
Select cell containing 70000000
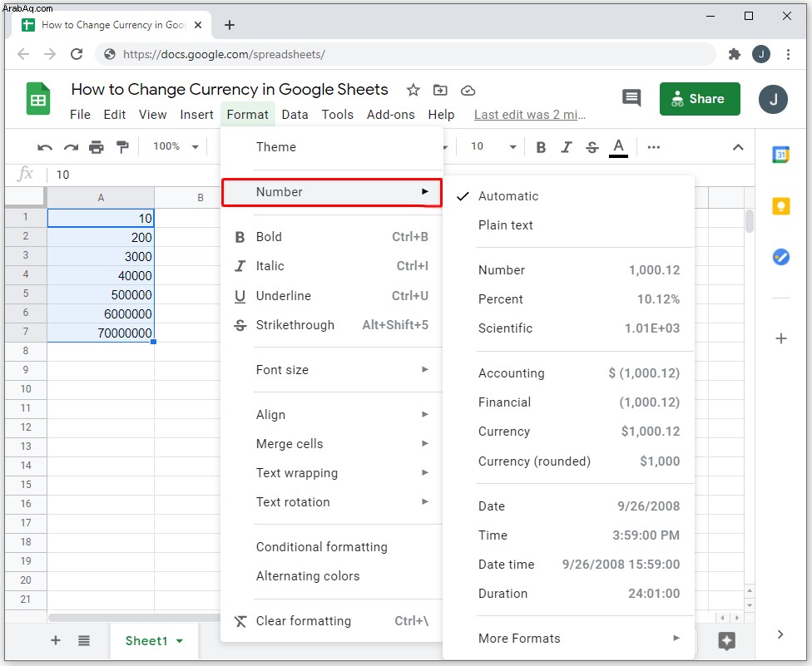point(101,333)
